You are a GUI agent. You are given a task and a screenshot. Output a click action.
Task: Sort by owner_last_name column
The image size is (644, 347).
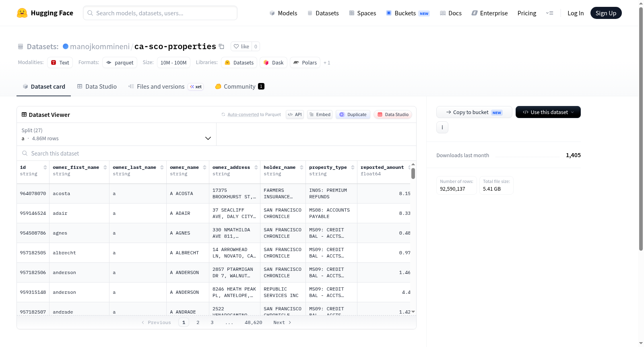pos(162,167)
